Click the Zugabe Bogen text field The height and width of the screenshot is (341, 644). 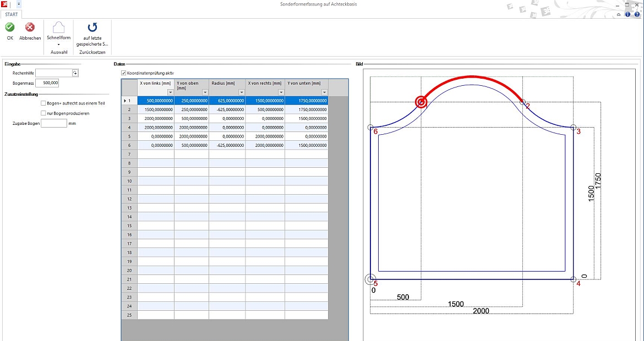53,124
